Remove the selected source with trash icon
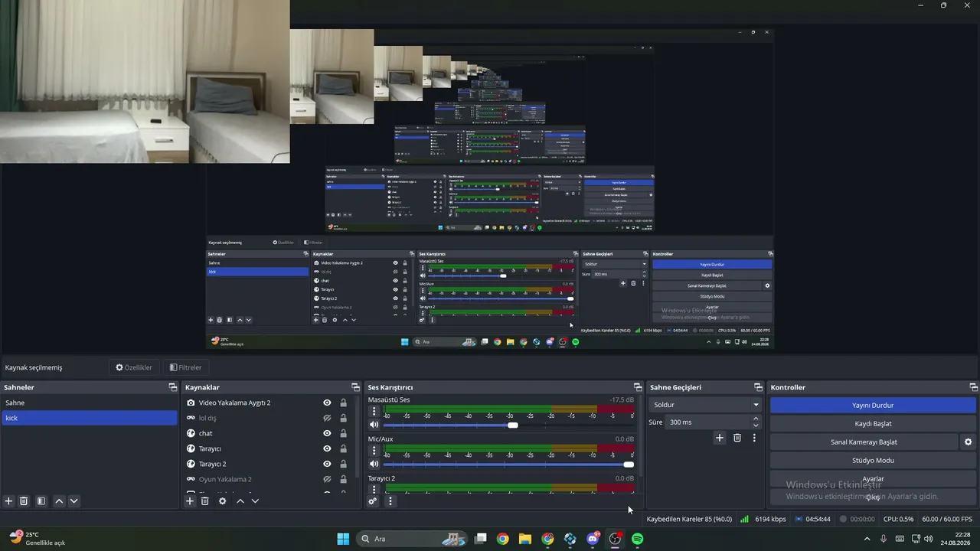This screenshot has height=551, width=980. click(205, 501)
